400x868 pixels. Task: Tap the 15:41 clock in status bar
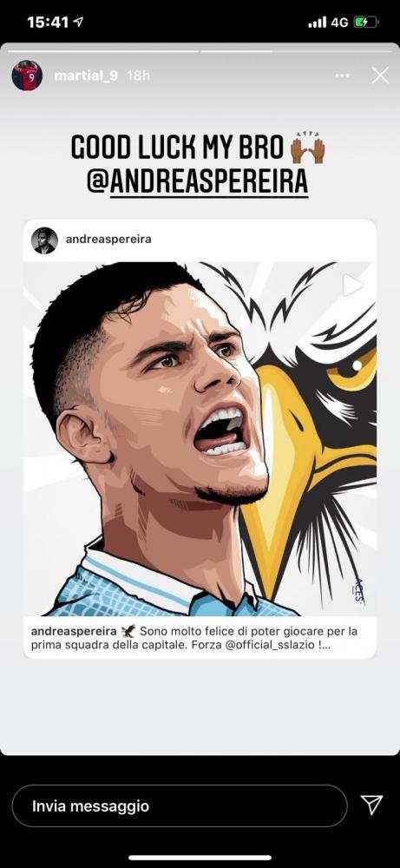tap(48, 23)
